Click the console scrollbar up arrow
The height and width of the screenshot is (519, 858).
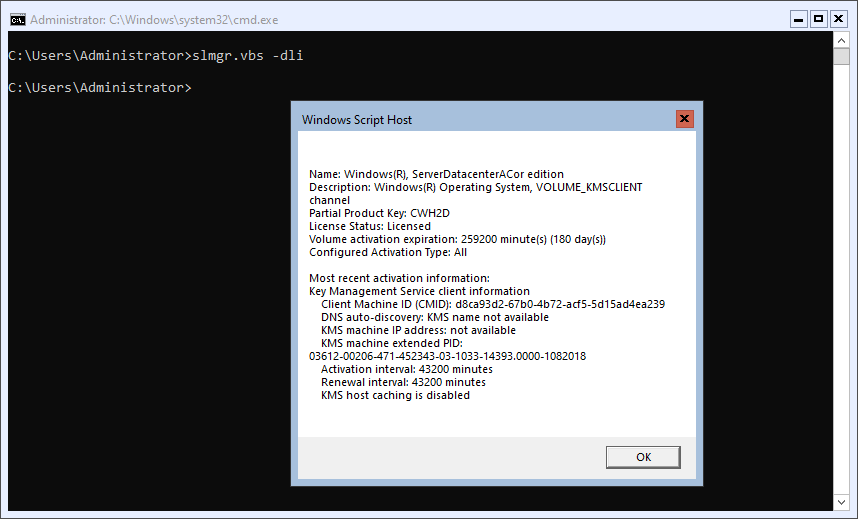(x=841, y=40)
